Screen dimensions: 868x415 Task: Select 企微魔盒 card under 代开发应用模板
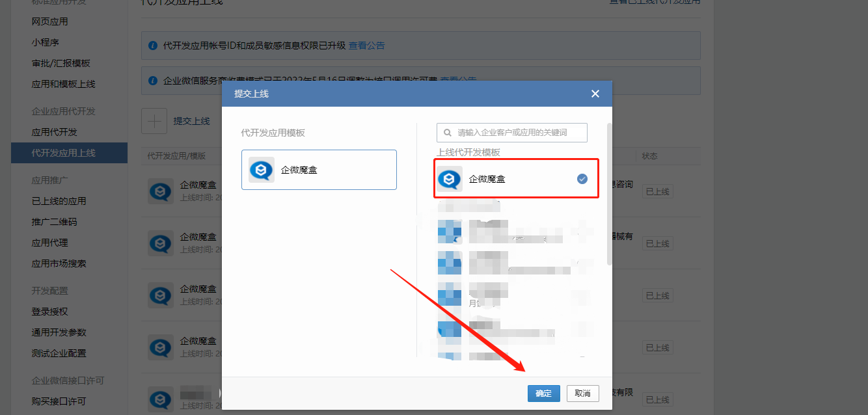pos(319,170)
